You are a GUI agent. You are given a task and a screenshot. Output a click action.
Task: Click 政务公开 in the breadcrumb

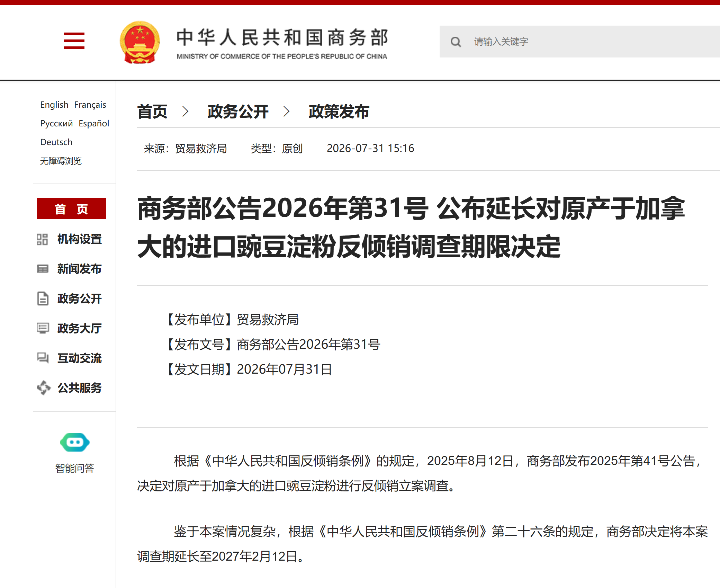pyautogui.click(x=238, y=112)
